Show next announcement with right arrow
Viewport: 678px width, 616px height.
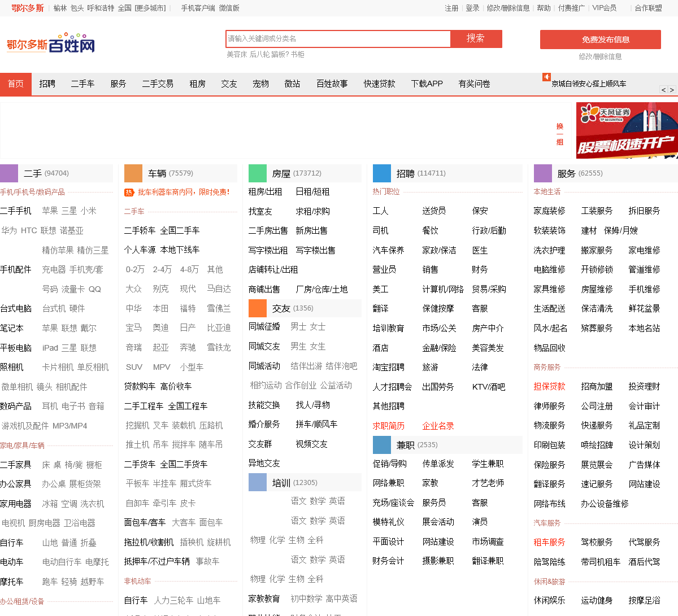[672, 90]
